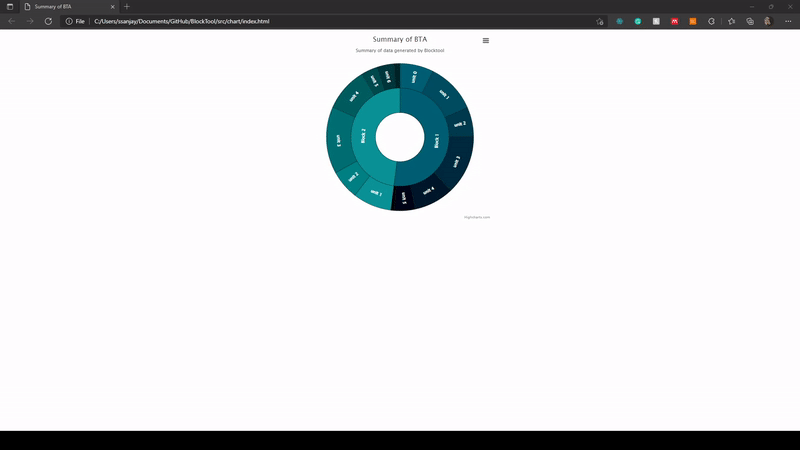This screenshot has height=450, width=800.
Task: Open browser Settings and more menu
Action: 788,21
